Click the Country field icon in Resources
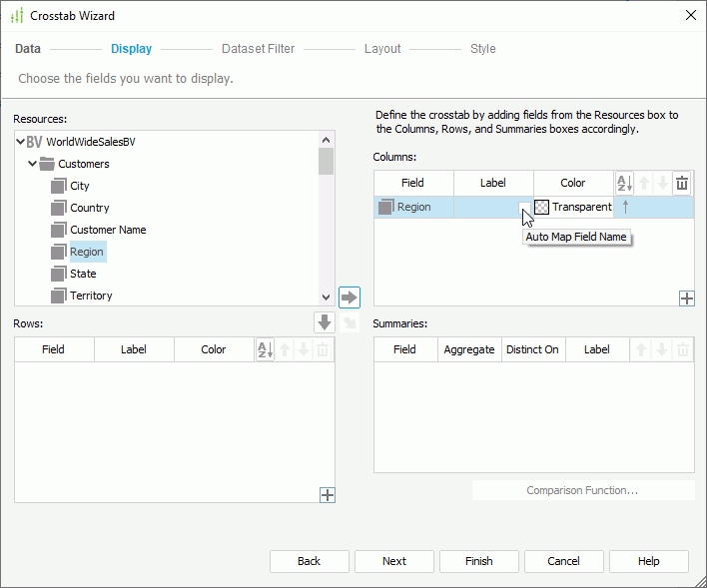The image size is (707, 588). pyautogui.click(x=59, y=208)
